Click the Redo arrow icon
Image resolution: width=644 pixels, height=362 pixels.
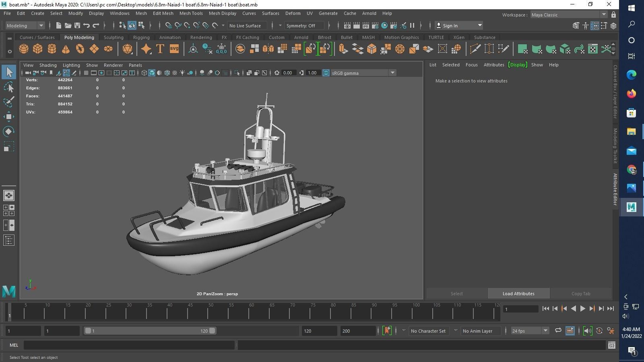96,25
